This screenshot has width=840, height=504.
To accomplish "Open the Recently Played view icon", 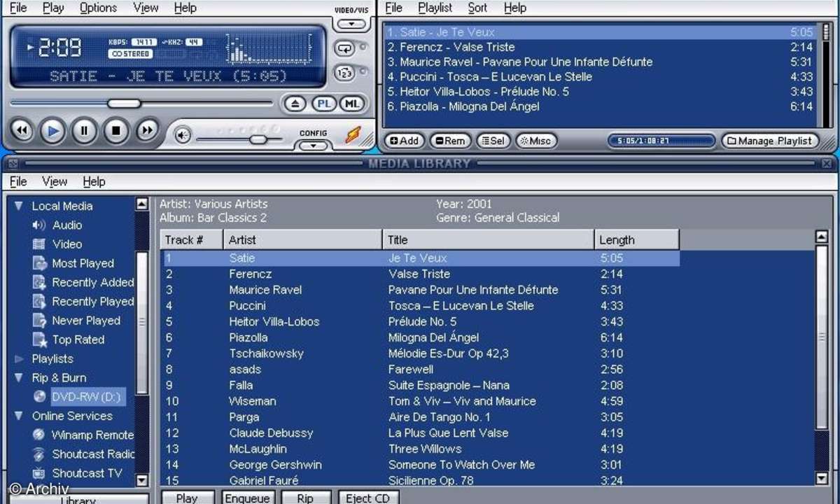I will coord(39,302).
